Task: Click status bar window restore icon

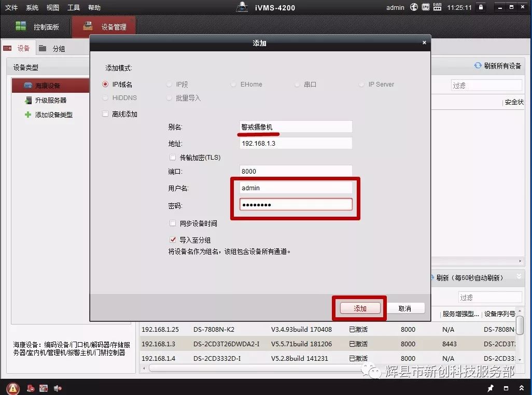Action: 506,388
